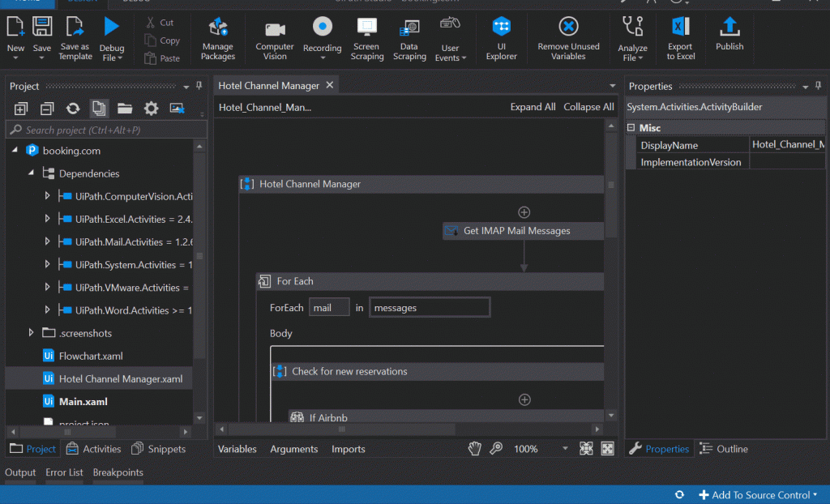Viewport: 830px width, 504px height.
Task: Click expand all icon in Project panel
Action: pyautogui.click(x=20, y=109)
